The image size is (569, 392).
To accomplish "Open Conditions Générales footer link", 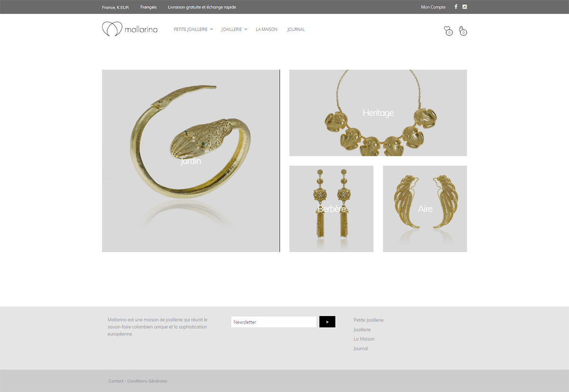I will tap(147, 381).
